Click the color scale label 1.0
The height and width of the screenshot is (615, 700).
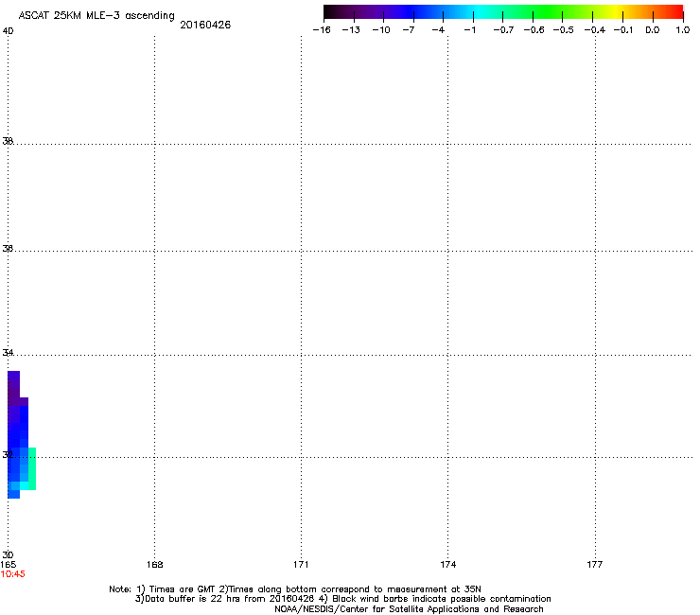(x=683, y=30)
